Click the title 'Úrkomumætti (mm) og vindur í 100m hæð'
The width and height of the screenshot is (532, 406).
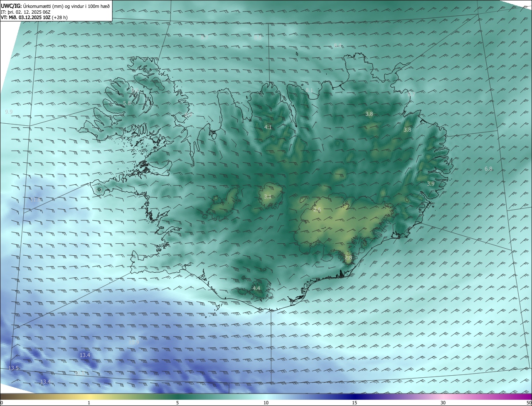(x=66, y=6)
